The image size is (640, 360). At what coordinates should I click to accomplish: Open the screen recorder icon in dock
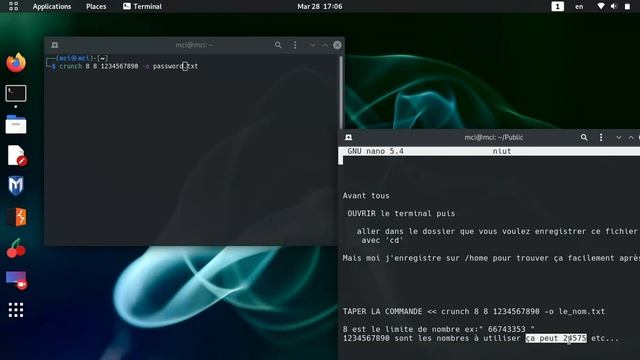click(16, 280)
